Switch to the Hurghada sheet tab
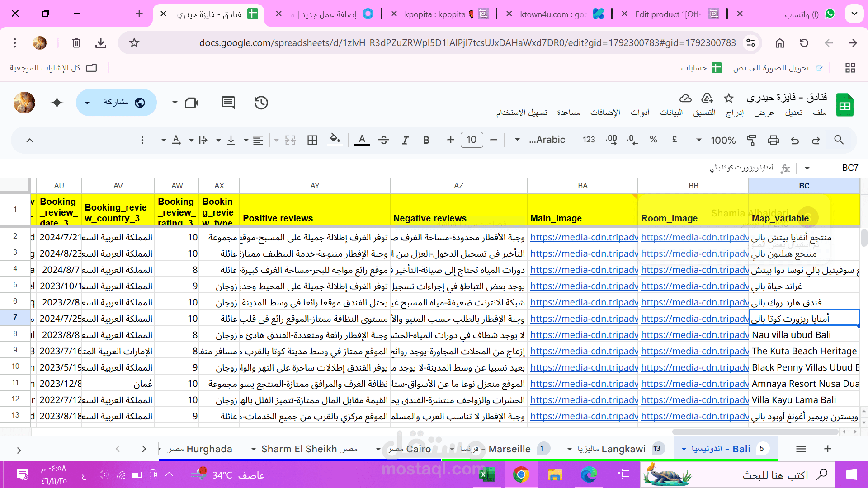The image size is (868, 488). tap(200, 449)
